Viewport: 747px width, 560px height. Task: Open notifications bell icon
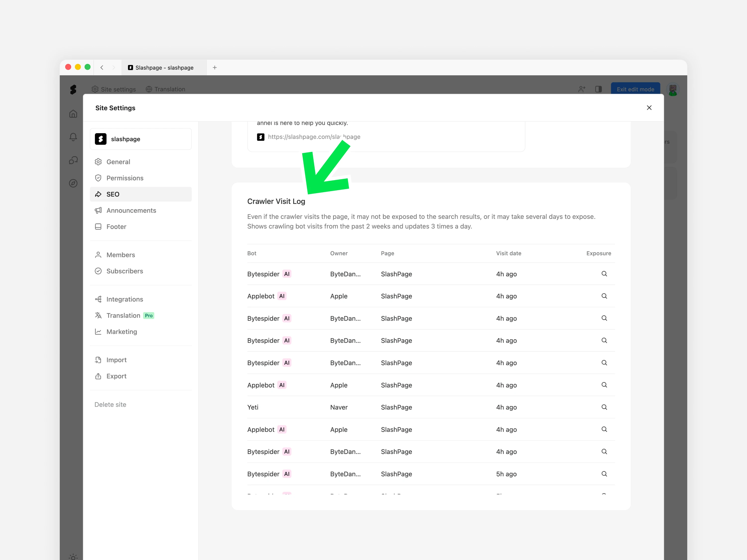coord(73,137)
